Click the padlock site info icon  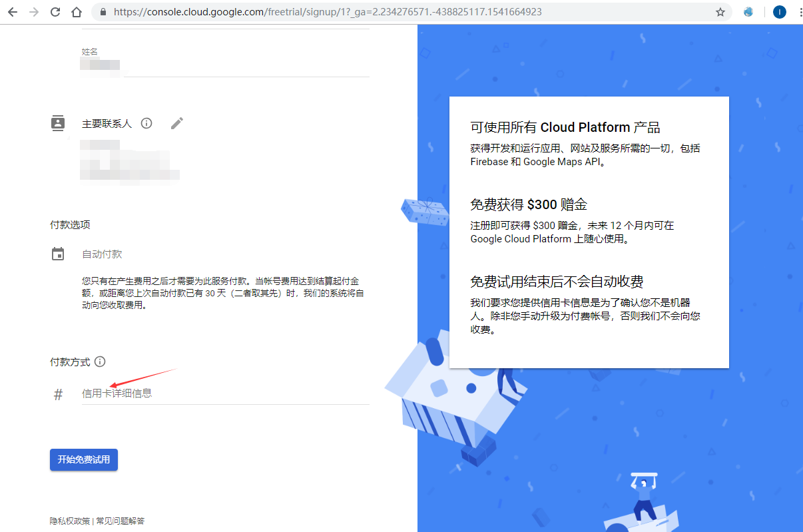[x=102, y=12]
